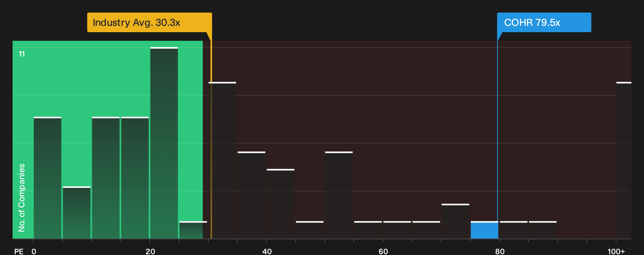The height and width of the screenshot is (255, 644).
Task: Click the No. of Companies axis label
Action: [x=22, y=198]
